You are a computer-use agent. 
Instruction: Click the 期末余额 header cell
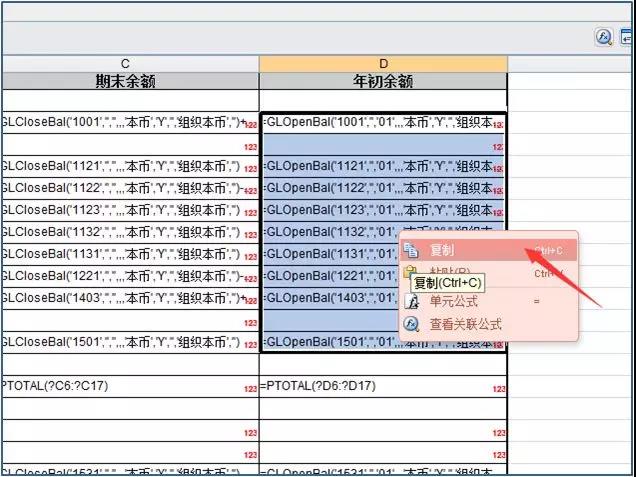pos(131,81)
